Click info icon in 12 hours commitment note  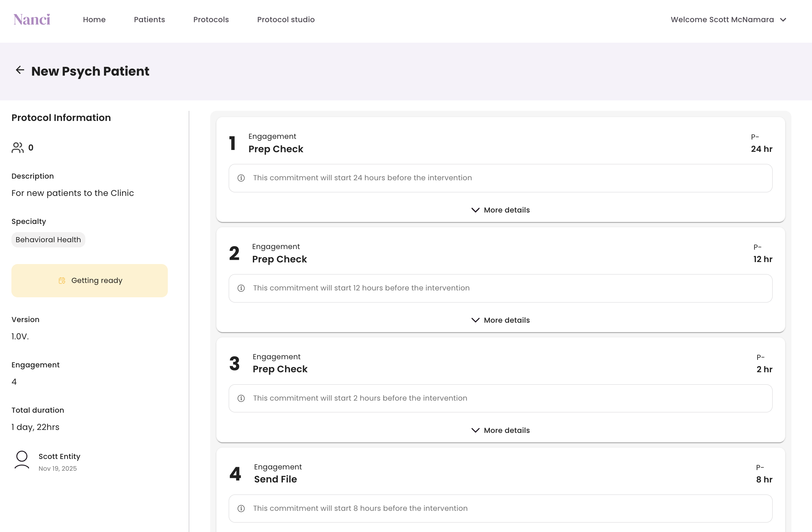[241, 288]
